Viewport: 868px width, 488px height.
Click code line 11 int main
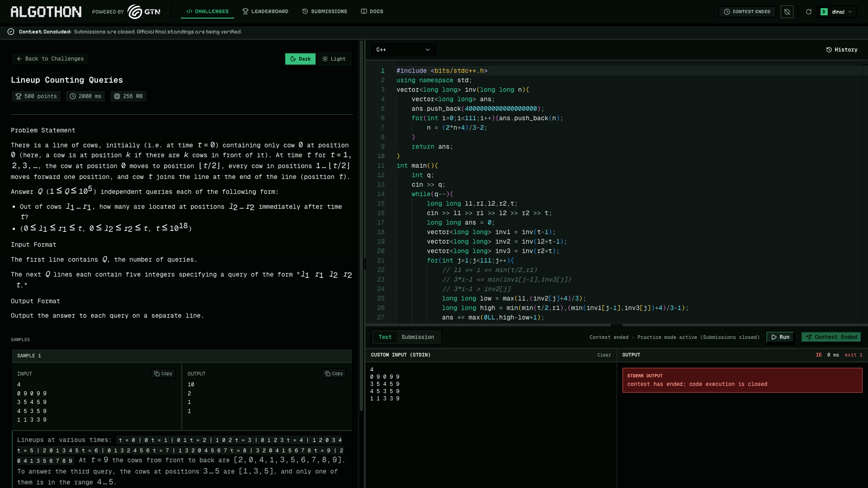click(417, 166)
